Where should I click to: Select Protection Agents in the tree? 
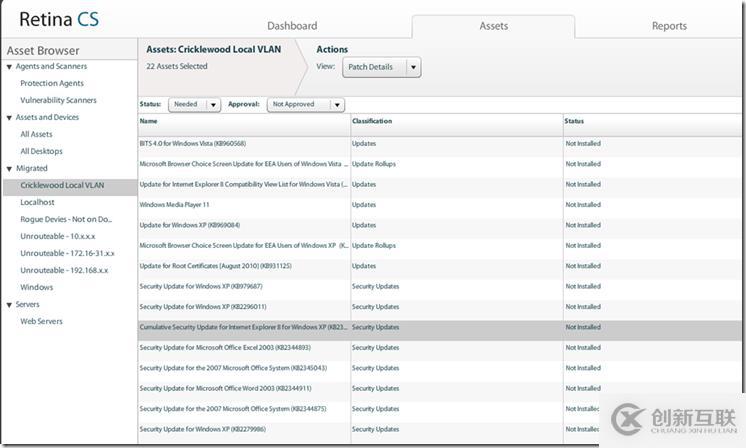(52, 83)
